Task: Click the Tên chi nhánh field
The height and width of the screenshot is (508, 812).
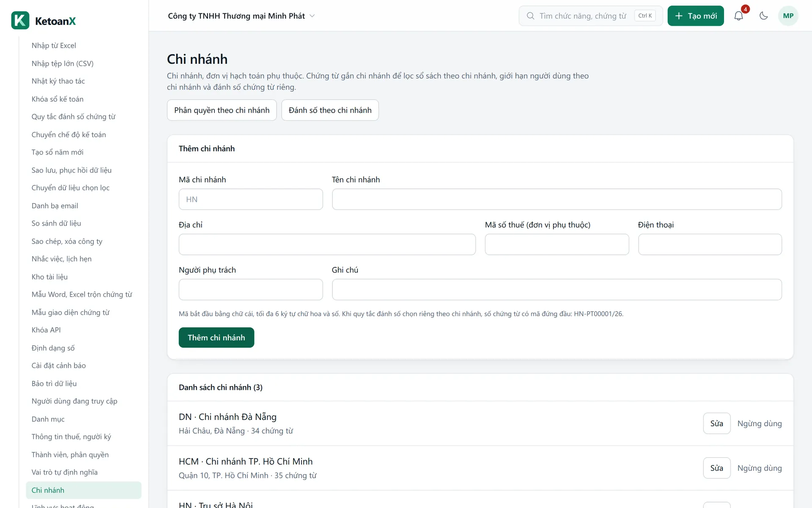Action: pos(557,199)
